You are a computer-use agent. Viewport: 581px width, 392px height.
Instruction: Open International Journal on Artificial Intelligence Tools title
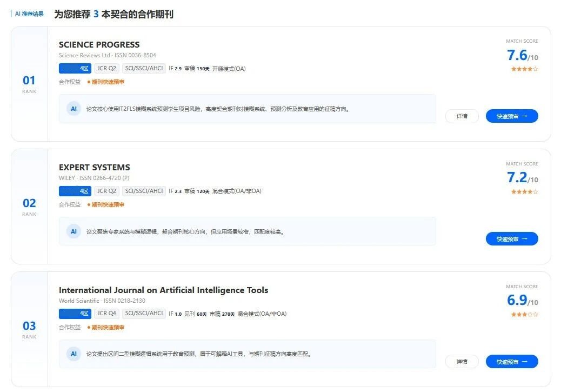pos(163,290)
